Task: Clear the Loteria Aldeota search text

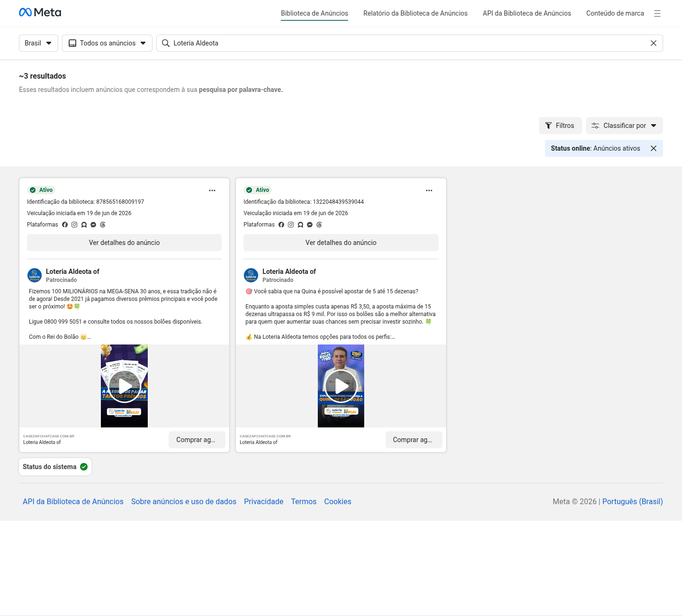Action: pyautogui.click(x=654, y=43)
